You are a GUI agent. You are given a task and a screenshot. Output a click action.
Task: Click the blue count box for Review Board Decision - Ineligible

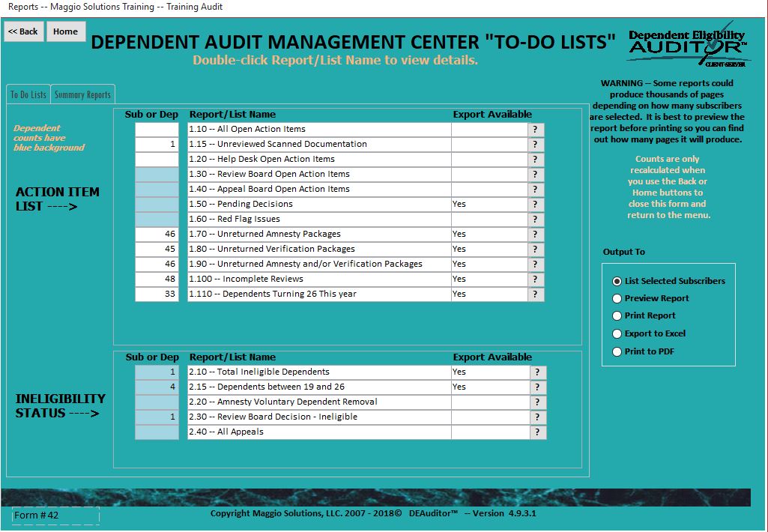pos(157,417)
